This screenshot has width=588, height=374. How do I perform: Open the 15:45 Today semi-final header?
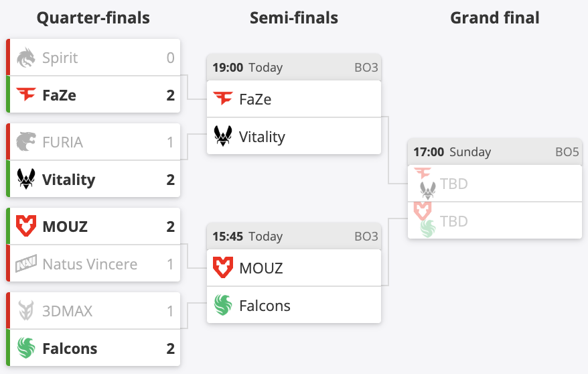(293, 237)
